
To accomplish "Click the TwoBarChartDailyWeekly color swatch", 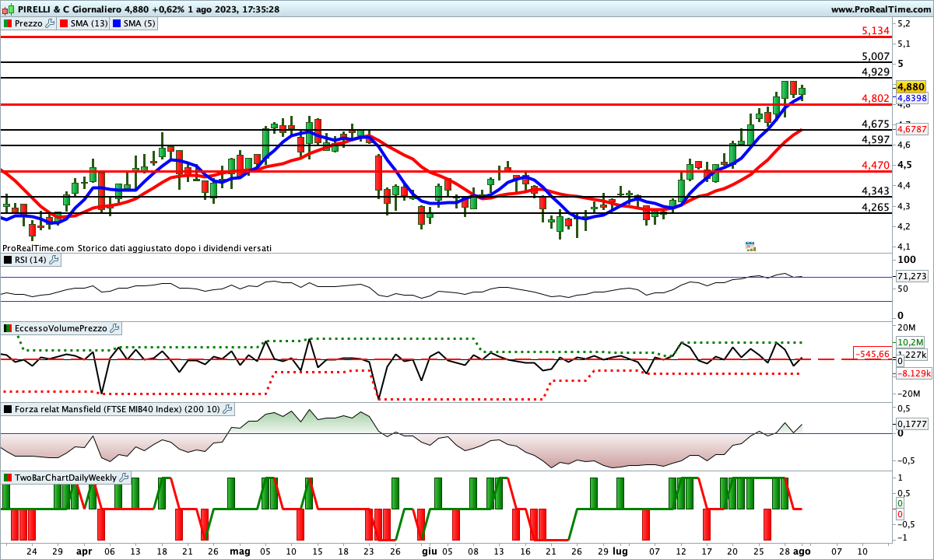I will (8, 478).
